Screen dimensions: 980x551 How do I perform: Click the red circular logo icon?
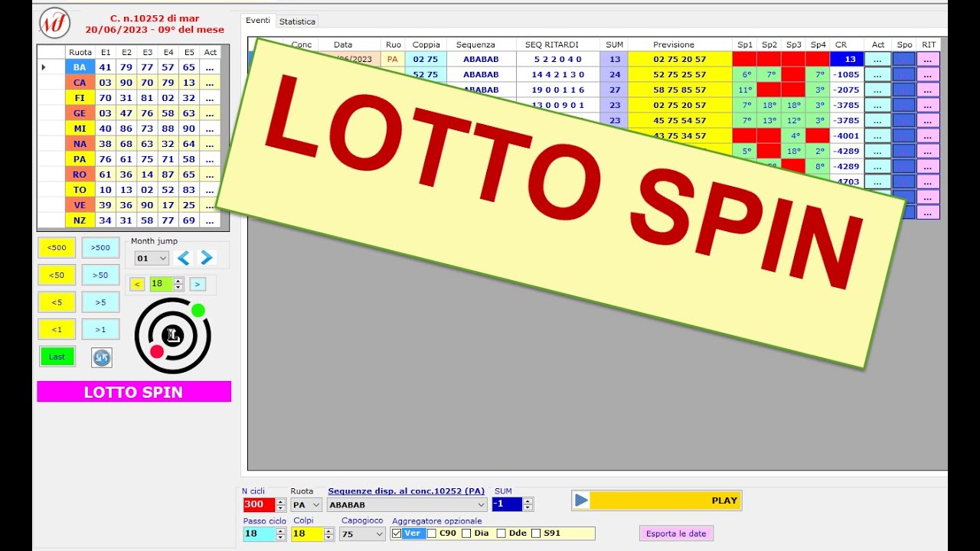[x=54, y=22]
